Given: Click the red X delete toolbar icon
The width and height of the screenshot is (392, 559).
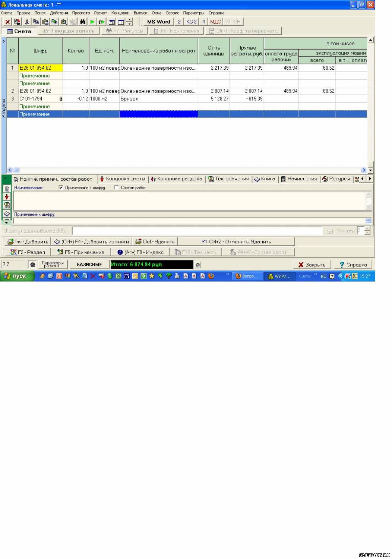Looking at the screenshot, I should [7, 22].
